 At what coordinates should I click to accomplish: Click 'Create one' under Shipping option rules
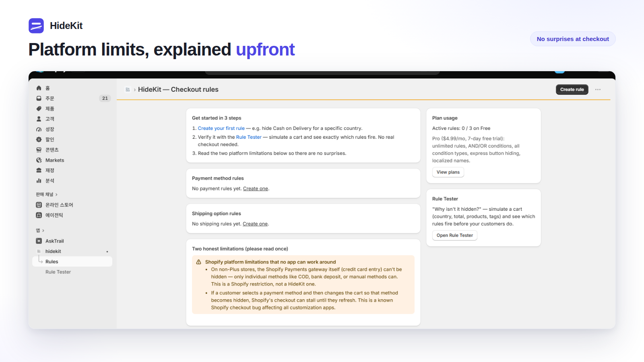click(x=255, y=224)
